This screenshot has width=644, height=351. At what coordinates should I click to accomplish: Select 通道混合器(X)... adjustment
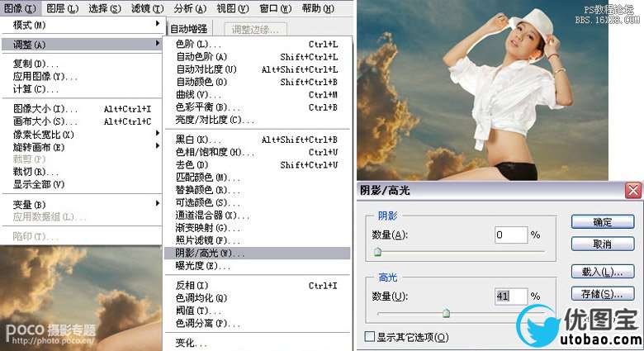257,216
